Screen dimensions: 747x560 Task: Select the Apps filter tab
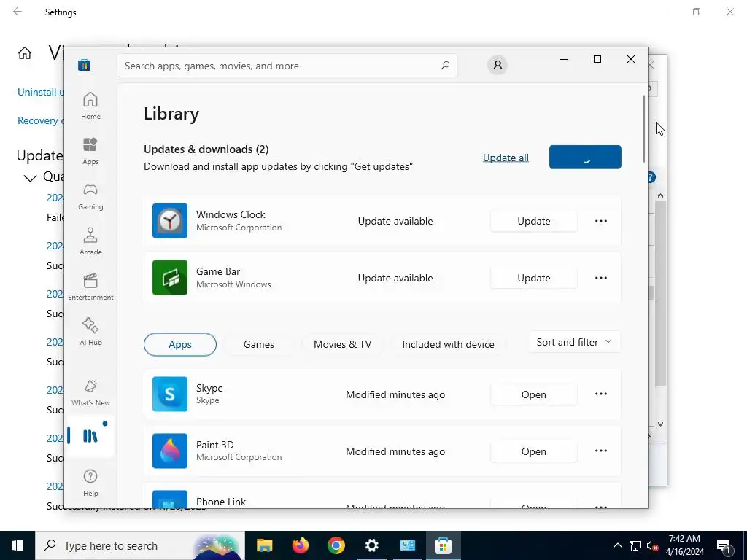click(180, 344)
